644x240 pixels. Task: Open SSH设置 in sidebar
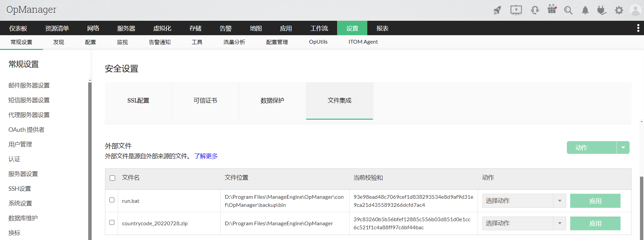pyautogui.click(x=20, y=189)
